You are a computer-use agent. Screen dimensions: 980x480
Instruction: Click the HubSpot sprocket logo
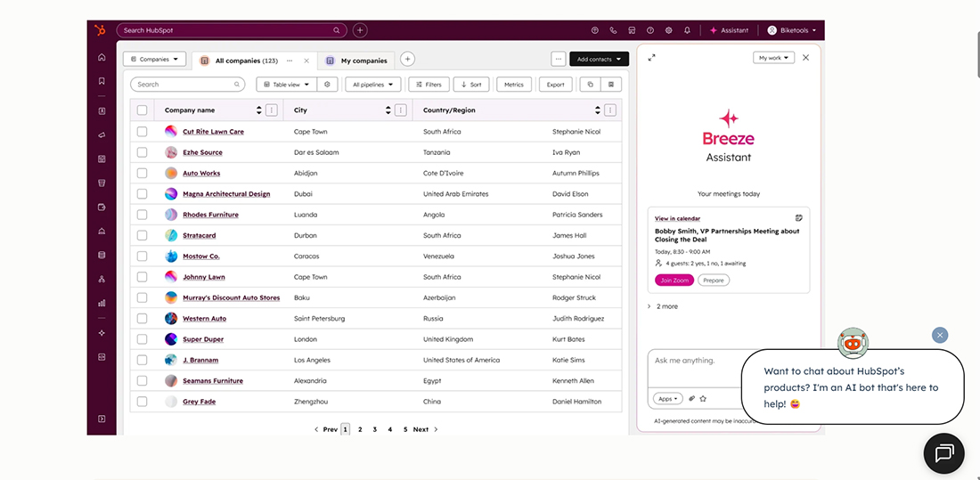[100, 30]
